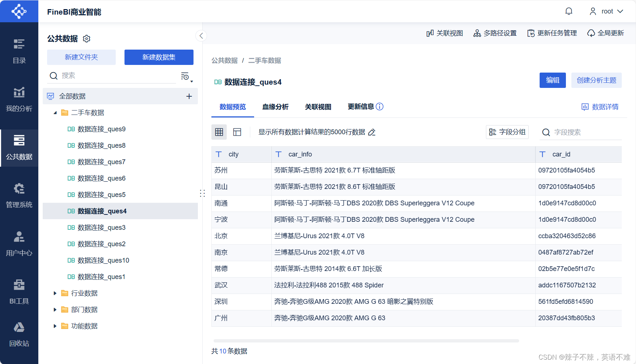Click the car_id column header
The width and height of the screenshot is (636, 364).
coord(579,154)
